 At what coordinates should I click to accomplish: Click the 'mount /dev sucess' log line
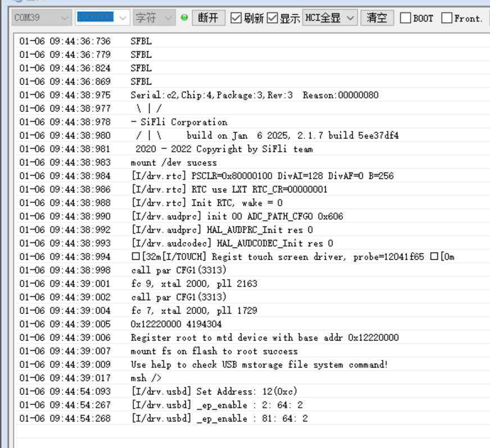coord(174,162)
